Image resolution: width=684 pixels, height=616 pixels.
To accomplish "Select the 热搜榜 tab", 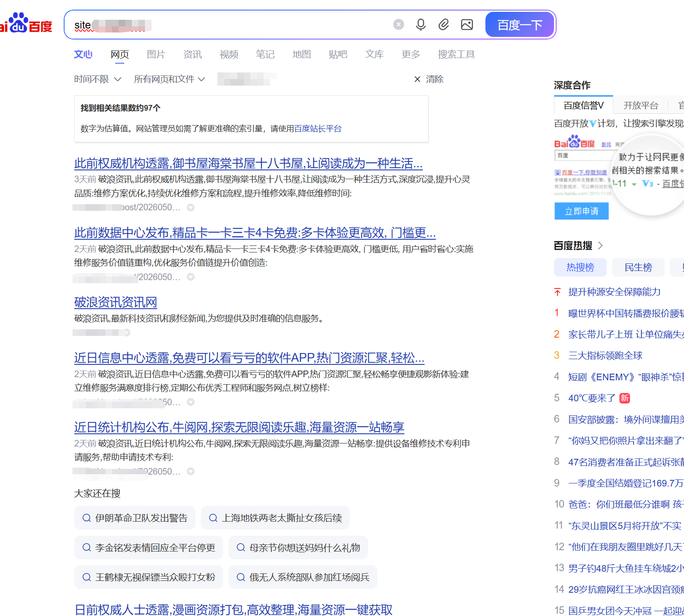I will [x=580, y=267].
